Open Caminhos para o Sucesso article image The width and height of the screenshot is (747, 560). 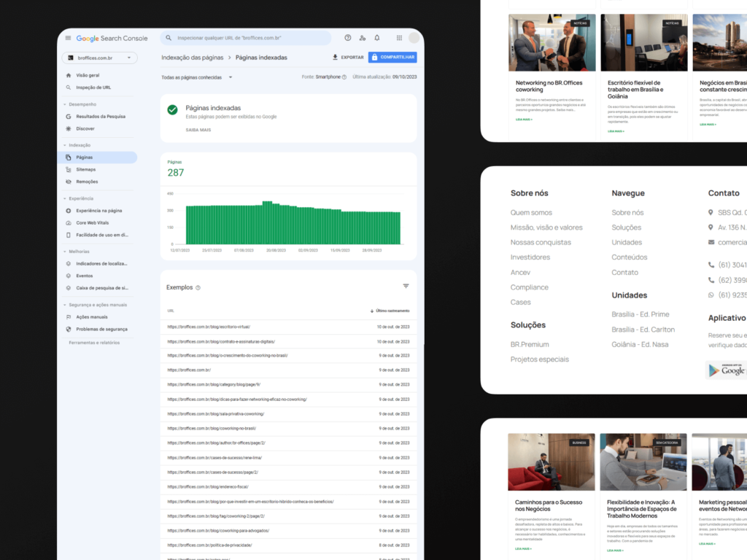551,462
